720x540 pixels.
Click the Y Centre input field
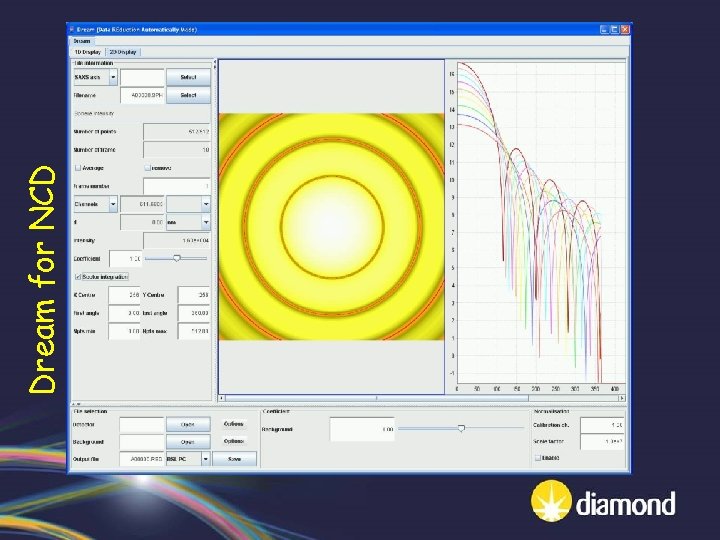tap(192, 295)
